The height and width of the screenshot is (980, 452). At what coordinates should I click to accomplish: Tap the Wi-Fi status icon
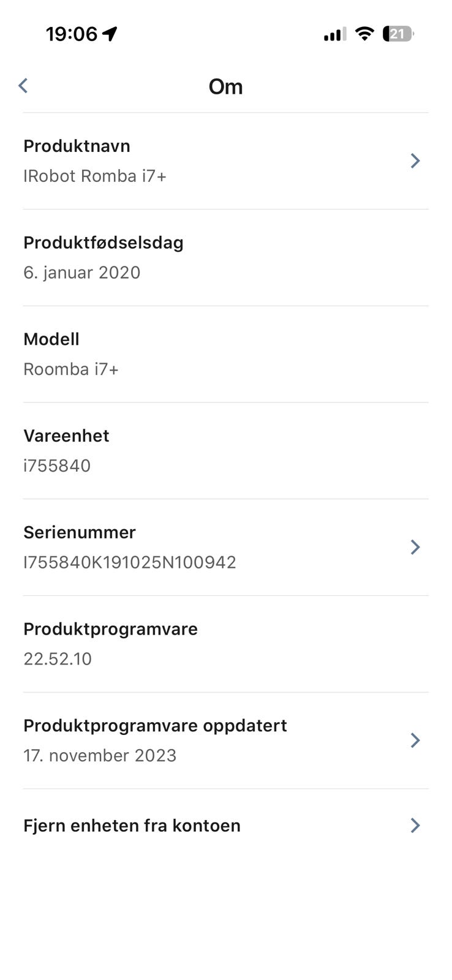tap(365, 34)
